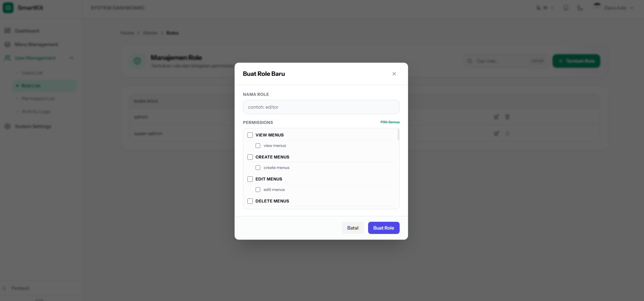Select Permission List in sidebar
The height and width of the screenshot is (301, 644).
click(38, 99)
